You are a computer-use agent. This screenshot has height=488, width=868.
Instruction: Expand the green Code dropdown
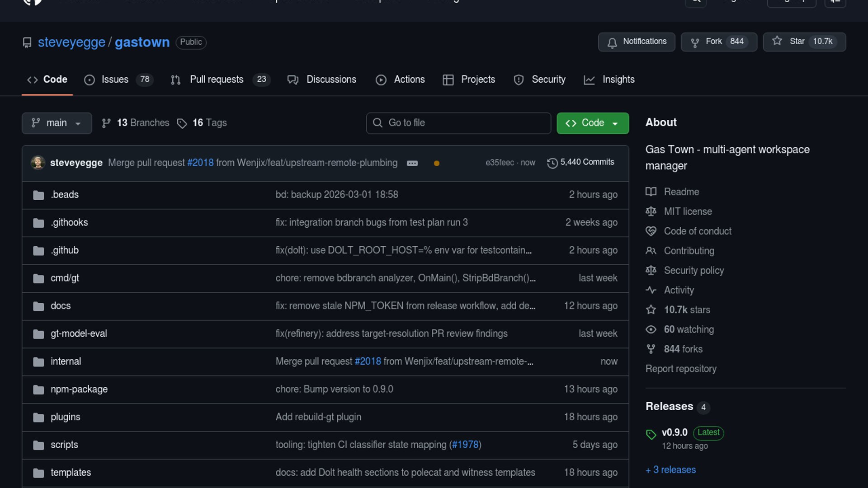pyautogui.click(x=592, y=123)
